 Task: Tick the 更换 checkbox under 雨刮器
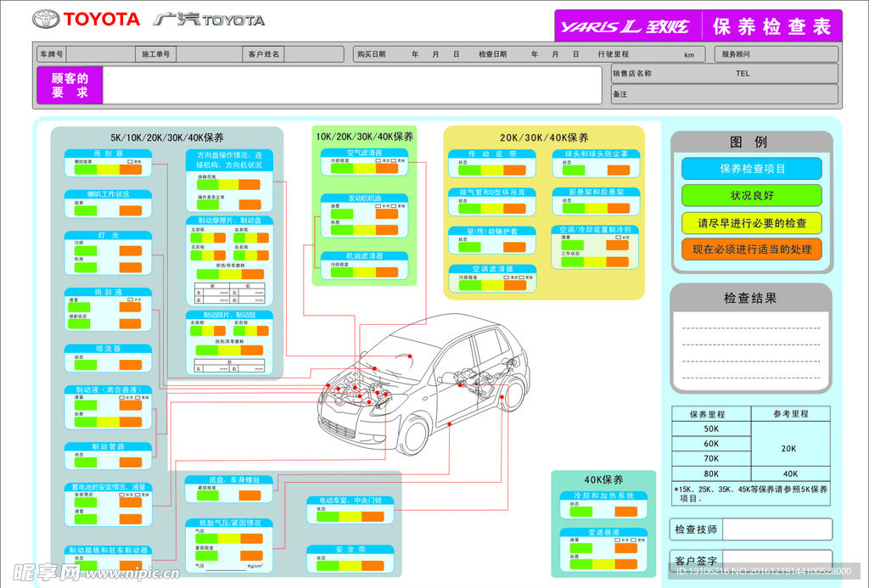point(130,160)
